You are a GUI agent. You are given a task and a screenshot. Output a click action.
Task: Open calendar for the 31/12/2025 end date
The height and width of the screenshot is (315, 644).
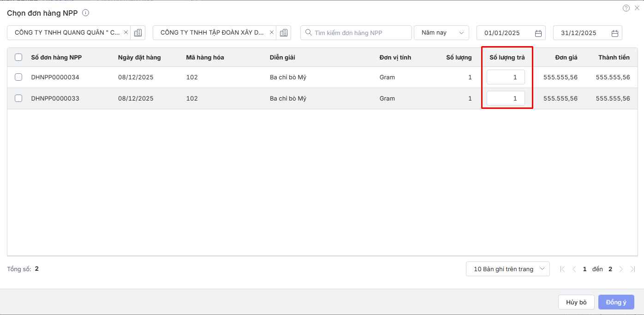(x=614, y=33)
